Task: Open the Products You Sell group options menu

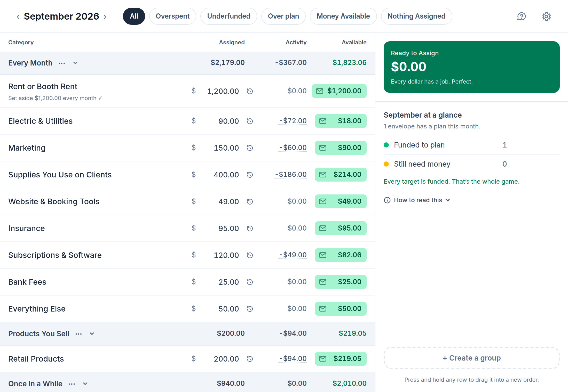Action: (78, 334)
